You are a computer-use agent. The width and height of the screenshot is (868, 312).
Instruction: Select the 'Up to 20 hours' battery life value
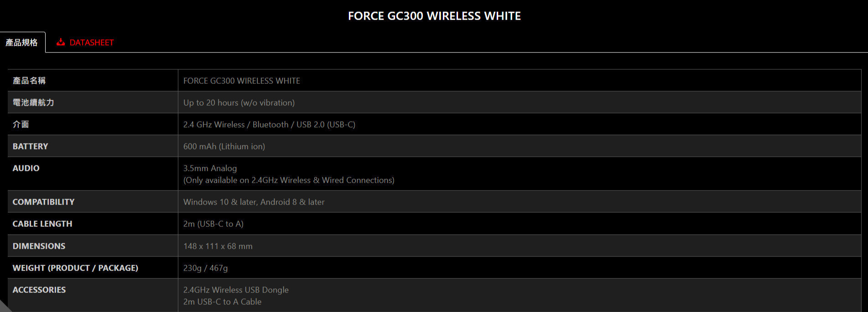(x=239, y=102)
